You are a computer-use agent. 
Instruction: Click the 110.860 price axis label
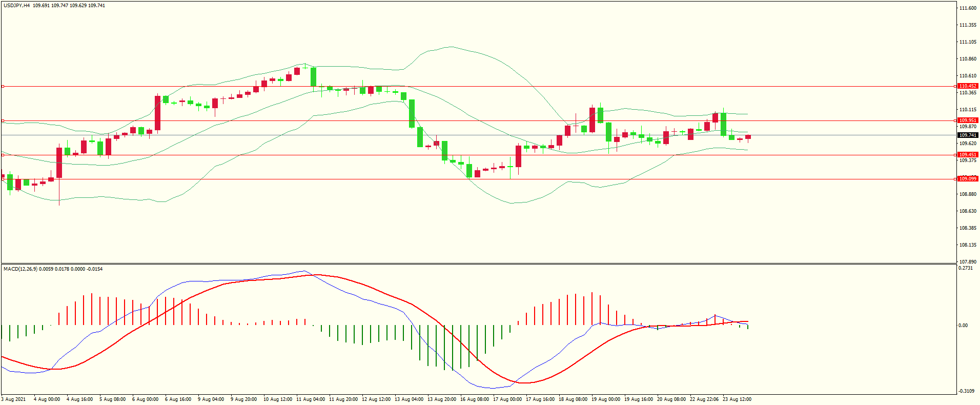coord(968,59)
